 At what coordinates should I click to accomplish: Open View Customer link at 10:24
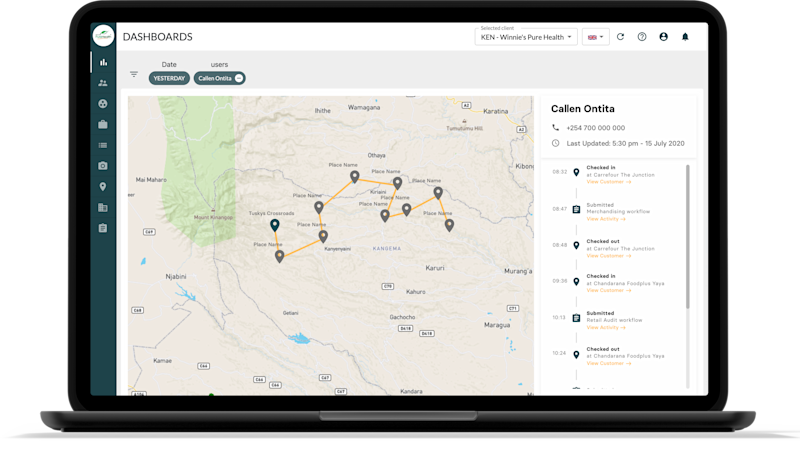(x=608, y=364)
